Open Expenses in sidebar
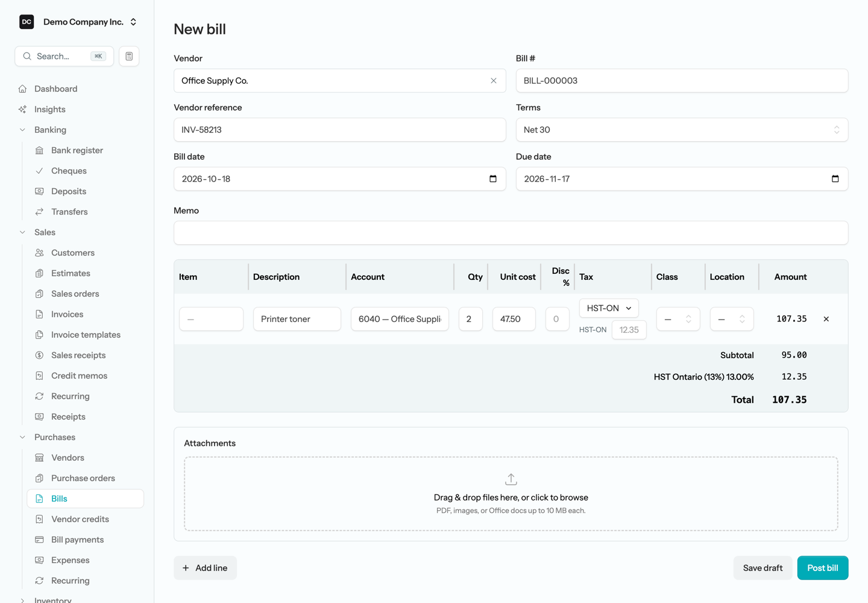Image resolution: width=868 pixels, height=603 pixels. point(86,560)
